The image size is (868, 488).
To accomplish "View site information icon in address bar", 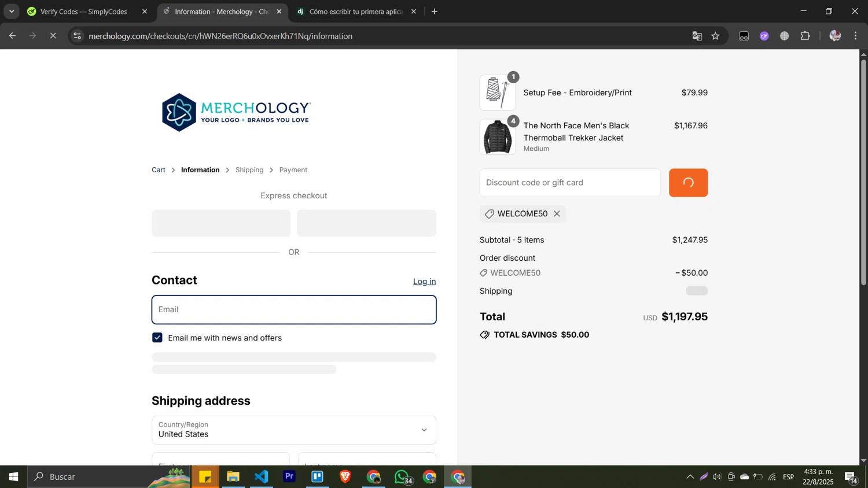I will (x=77, y=36).
